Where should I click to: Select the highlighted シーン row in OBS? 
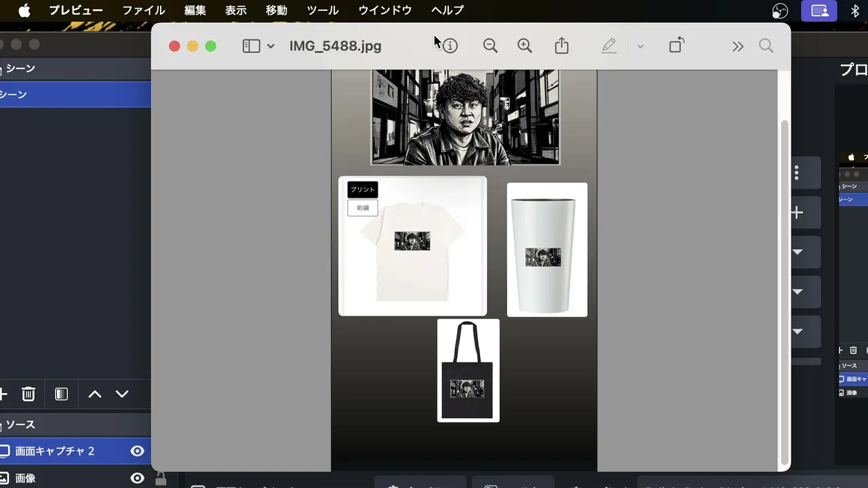pyautogui.click(x=75, y=94)
